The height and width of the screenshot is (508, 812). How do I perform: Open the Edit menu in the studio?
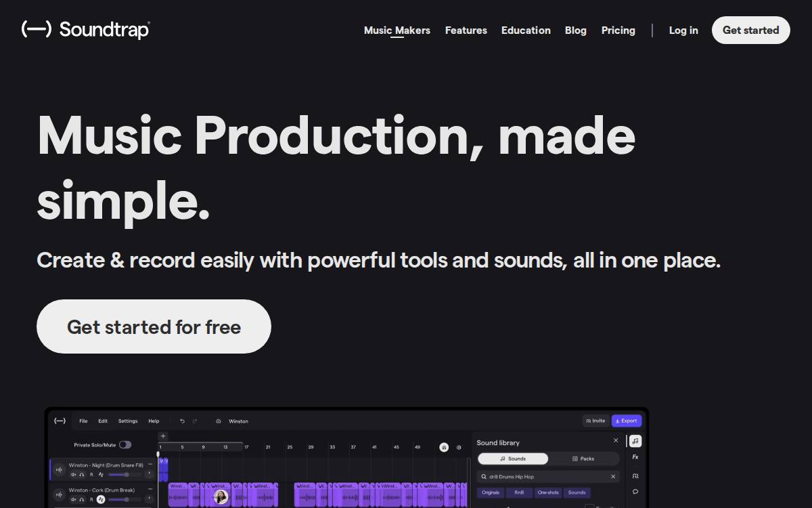[103, 421]
